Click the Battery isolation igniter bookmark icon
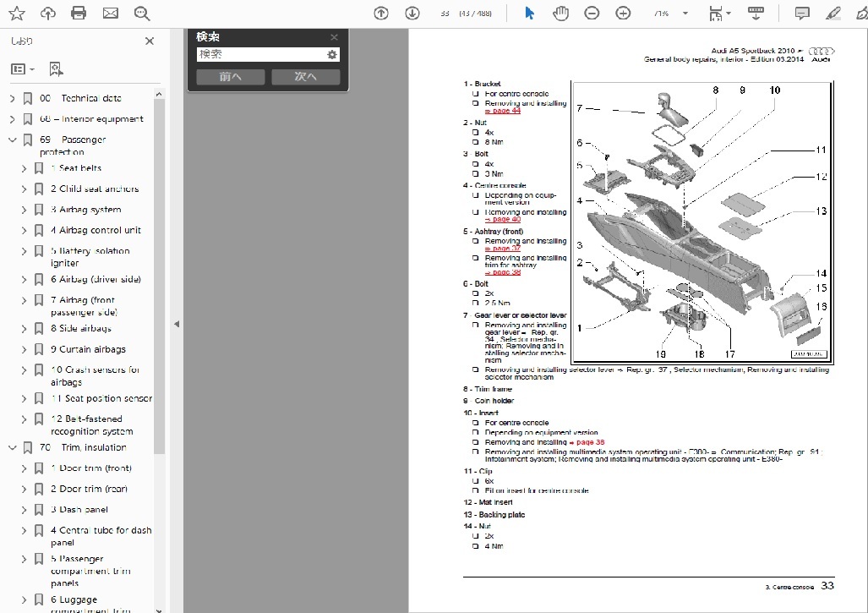This screenshot has height=613, width=868. 39,251
